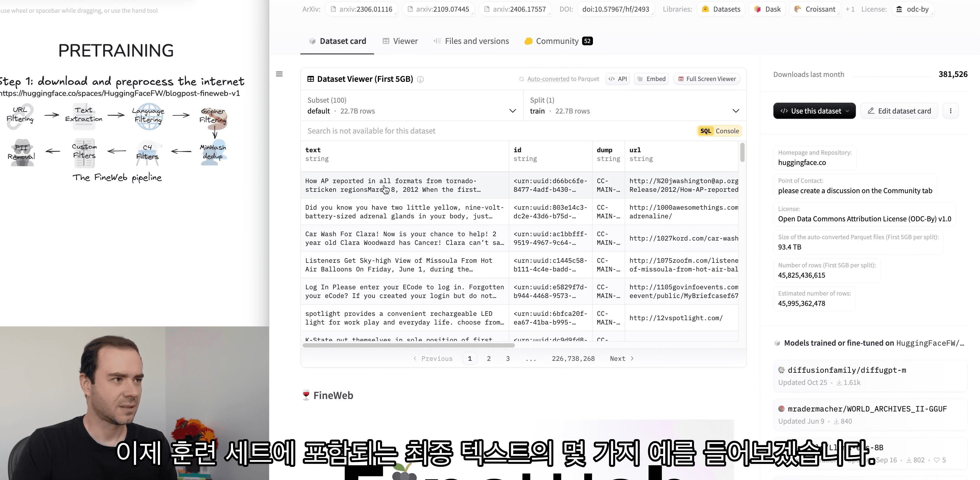This screenshot has height=480, width=980.
Task: Select the 'How AP reported' row text
Action: pyautogui.click(x=393, y=185)
